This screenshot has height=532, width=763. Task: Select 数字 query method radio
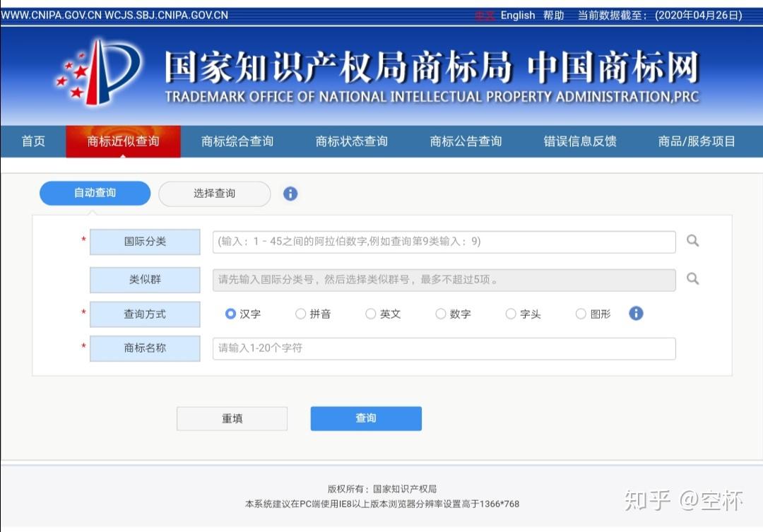441,314
